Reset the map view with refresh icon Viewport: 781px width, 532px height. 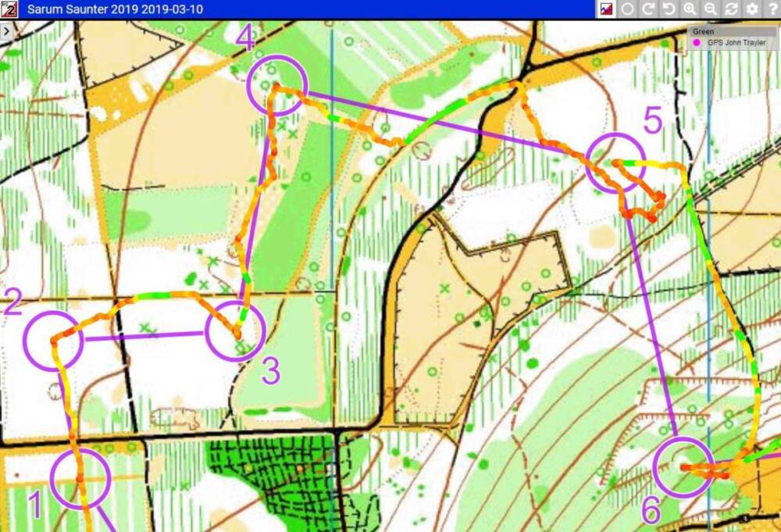pyautogui.click(x=732, y=9)
